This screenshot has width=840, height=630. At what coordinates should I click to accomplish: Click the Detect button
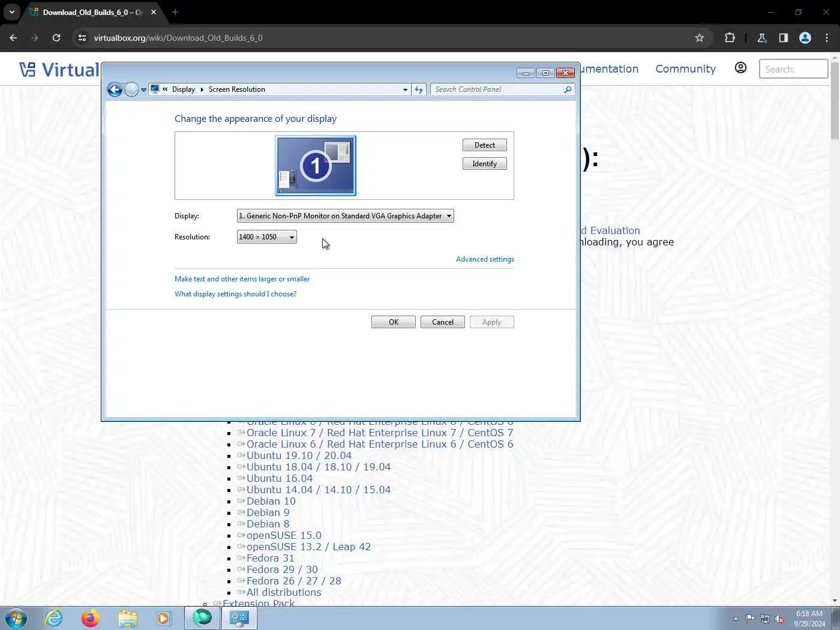(x=484, y=145)
